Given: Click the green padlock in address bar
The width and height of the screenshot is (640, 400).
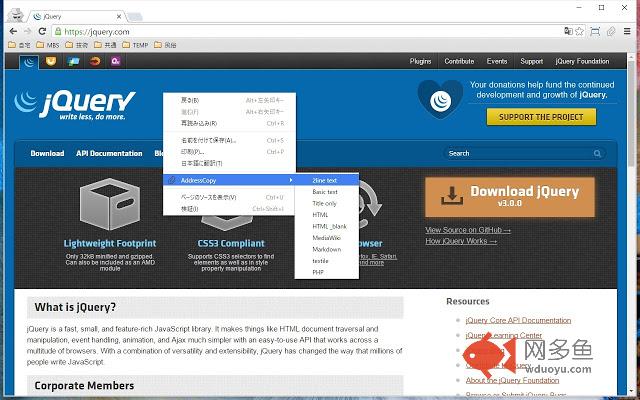Looking at the screenshot, I should 58,31.
